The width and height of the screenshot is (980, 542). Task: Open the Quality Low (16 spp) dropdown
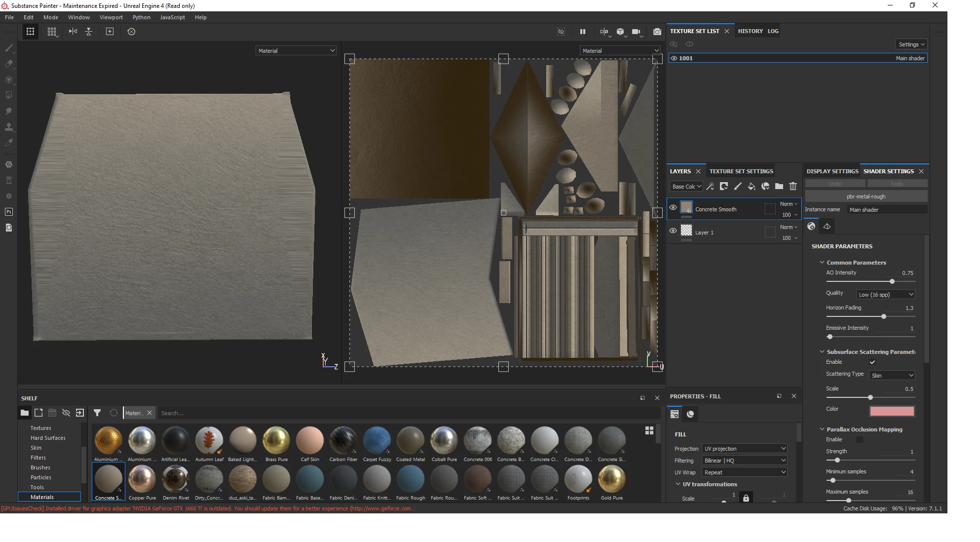[x=885, y=295]
